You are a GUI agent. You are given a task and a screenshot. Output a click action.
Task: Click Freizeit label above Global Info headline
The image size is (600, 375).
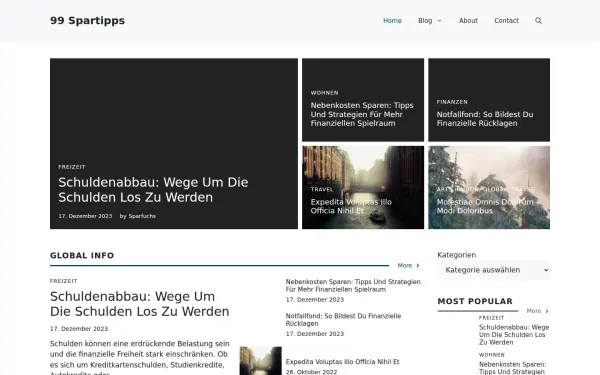click(x=64, y=281)
